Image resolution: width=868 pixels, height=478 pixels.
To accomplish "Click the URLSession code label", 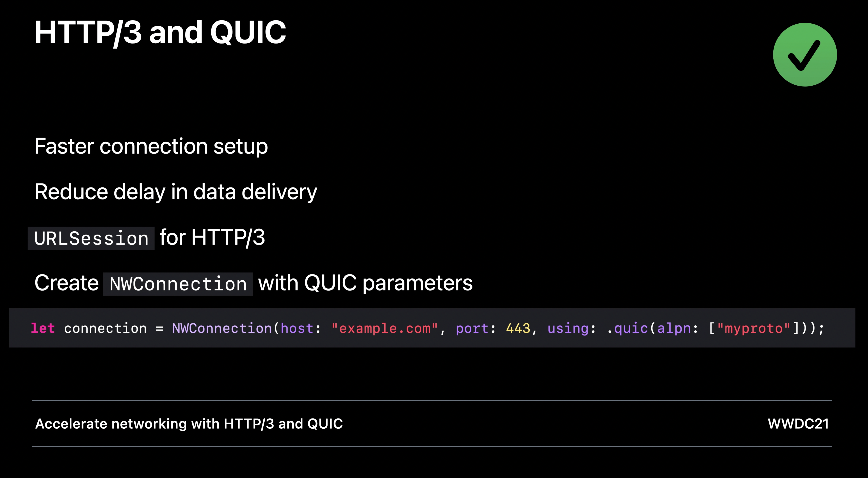I will point(91,238).
